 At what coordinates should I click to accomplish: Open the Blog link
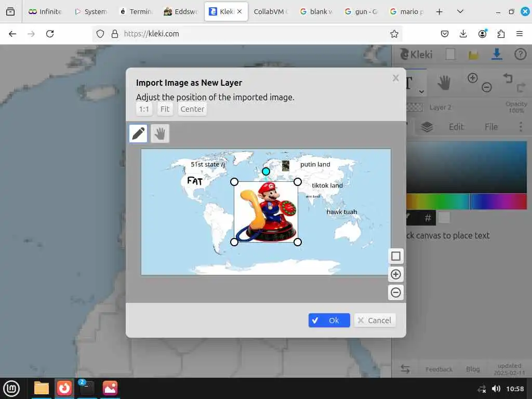click(x=473, y=369)
